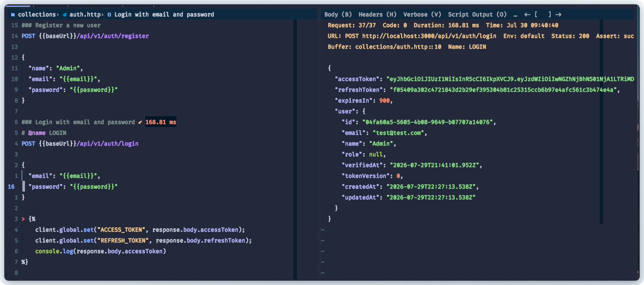The width and height of the screenshot is (644, 285).
Task: Click the auth.http file type icon
Action: point(65,15)
